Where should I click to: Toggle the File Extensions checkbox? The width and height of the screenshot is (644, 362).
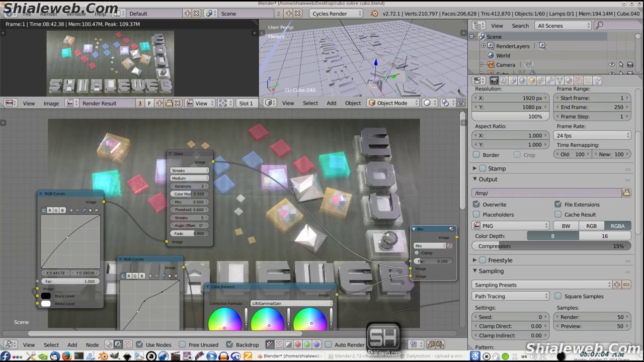click(x=558, y=204)
